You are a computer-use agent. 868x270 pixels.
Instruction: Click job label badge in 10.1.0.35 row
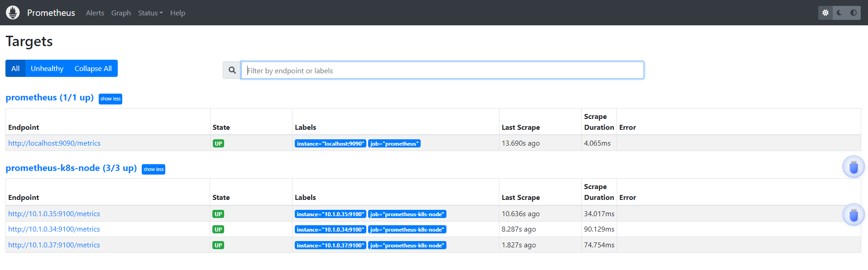coord(407,214)
